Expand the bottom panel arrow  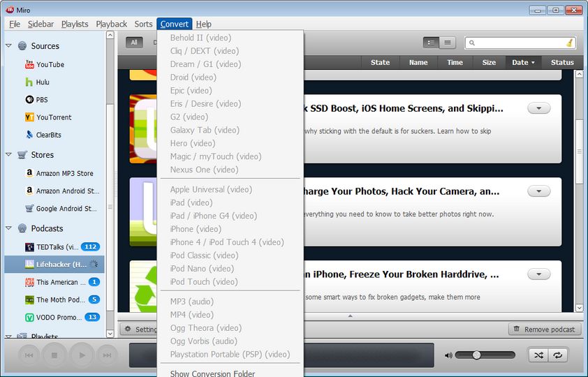tap(351, 316)
